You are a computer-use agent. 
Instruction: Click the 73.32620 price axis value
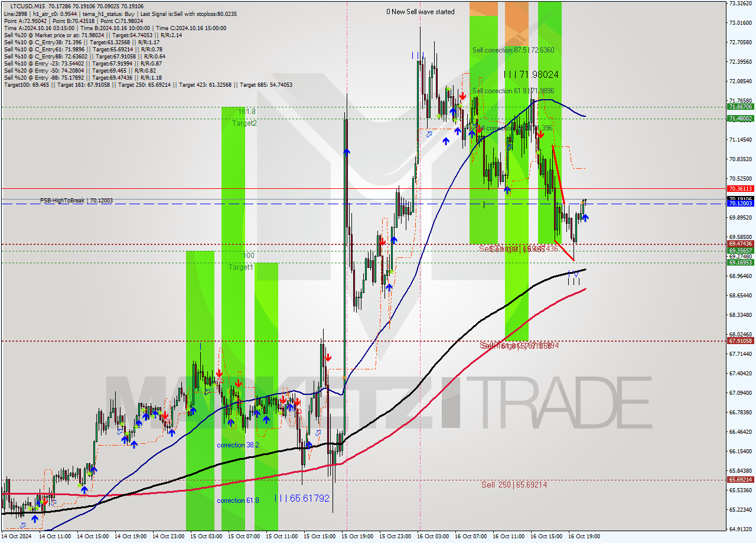pyautogui.click(x=740, y=4)
